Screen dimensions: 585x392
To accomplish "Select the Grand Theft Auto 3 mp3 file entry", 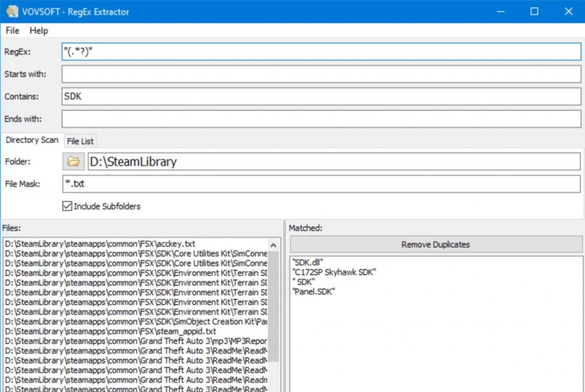I will pyautogui.click(x=136, y=341).
